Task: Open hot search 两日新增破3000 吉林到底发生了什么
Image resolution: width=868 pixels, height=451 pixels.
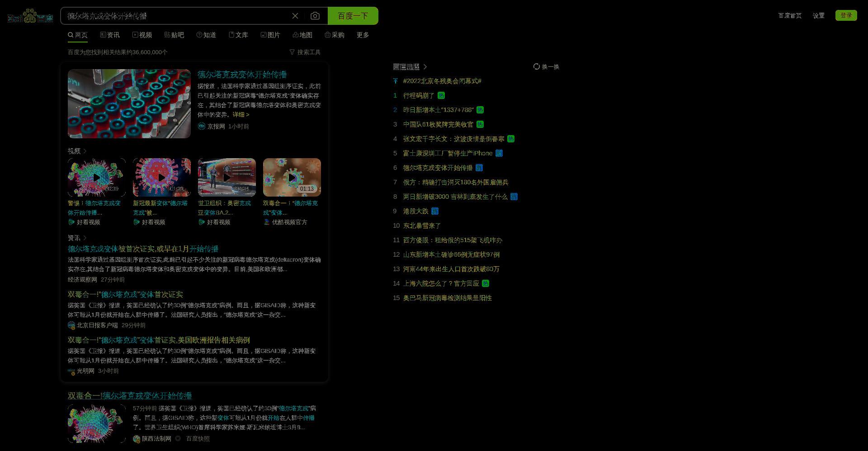Action: tap(456, 197)
